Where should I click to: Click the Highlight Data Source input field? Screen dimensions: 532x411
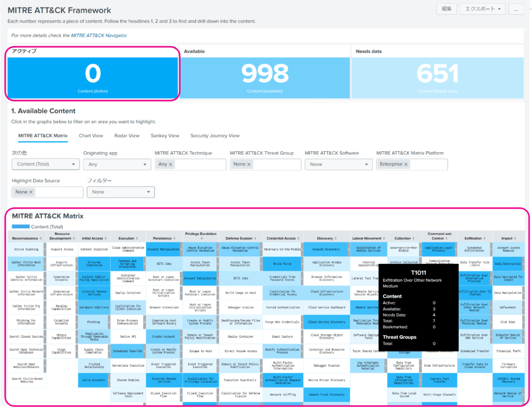(47, 192)
